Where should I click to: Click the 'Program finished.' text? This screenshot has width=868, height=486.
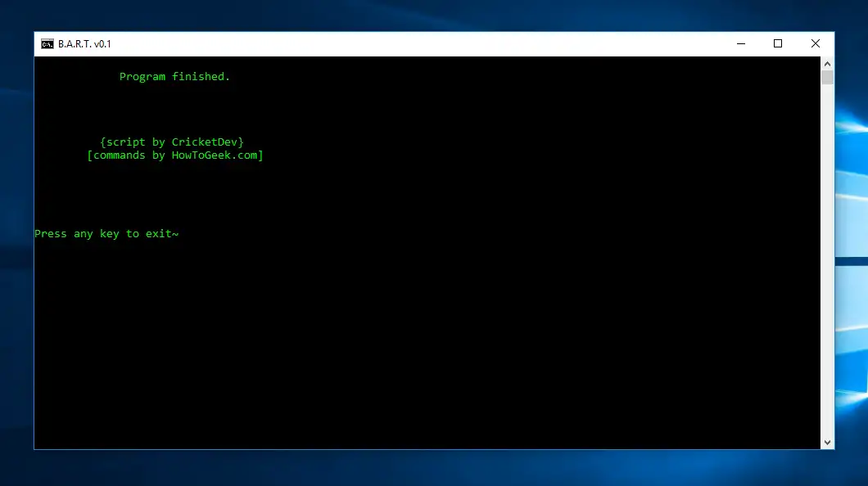coord(174,77)
